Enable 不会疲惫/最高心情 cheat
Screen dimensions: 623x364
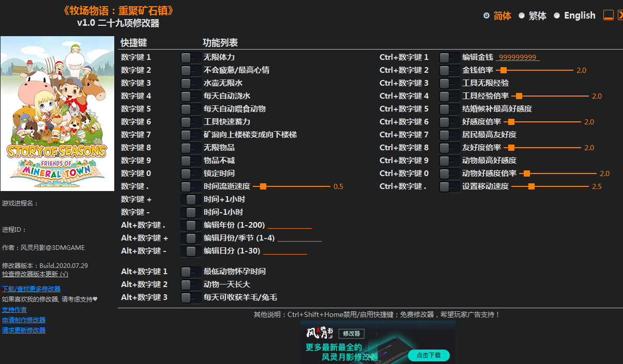191,70
